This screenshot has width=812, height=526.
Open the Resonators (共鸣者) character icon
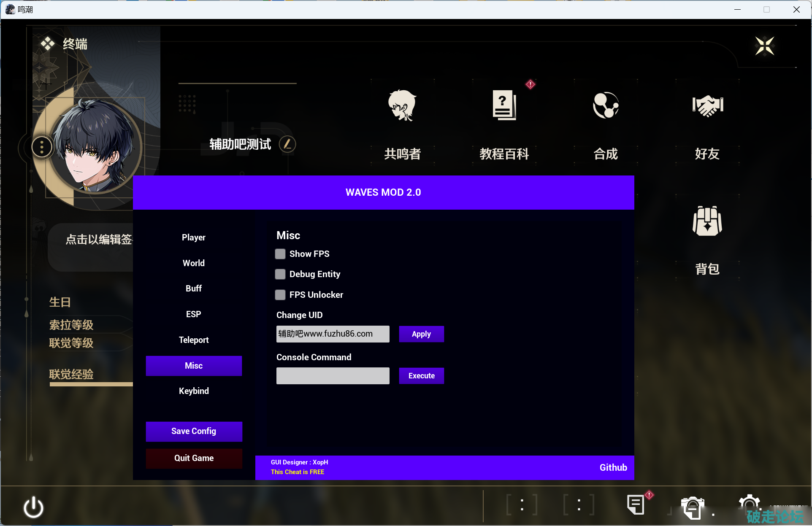(402, 106)
